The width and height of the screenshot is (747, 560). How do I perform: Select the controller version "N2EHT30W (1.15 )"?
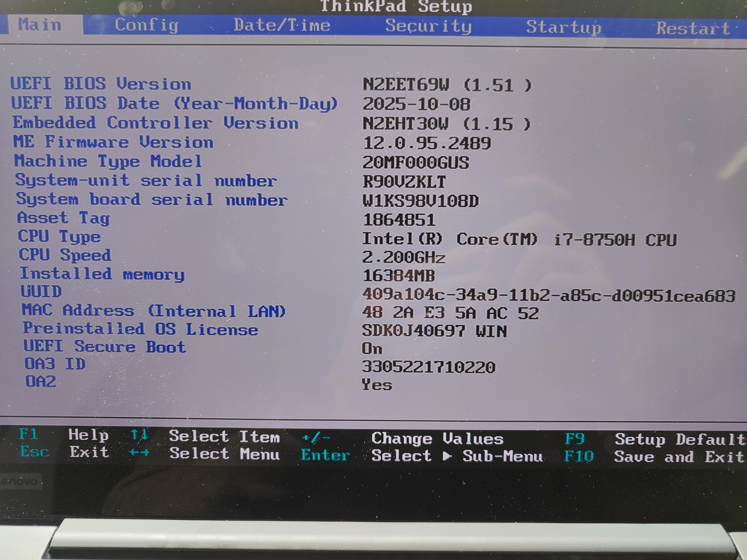point(447,124)
